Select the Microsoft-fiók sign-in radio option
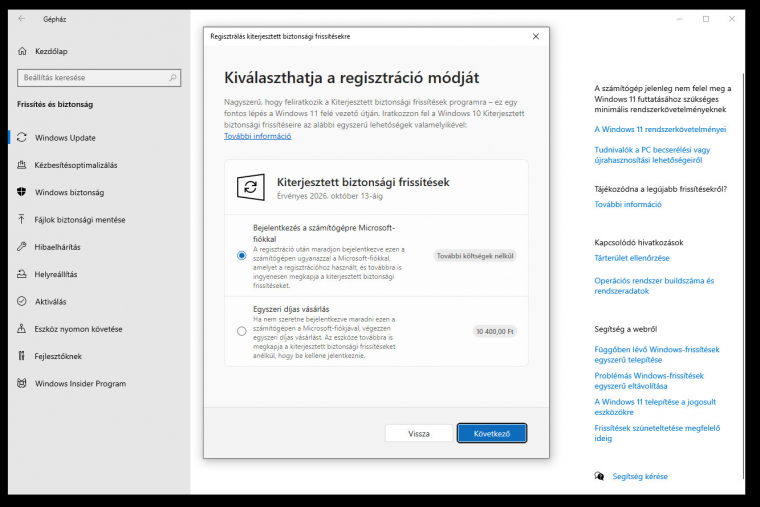The height and width of the screenshot is (507, 760). (242, 256)
